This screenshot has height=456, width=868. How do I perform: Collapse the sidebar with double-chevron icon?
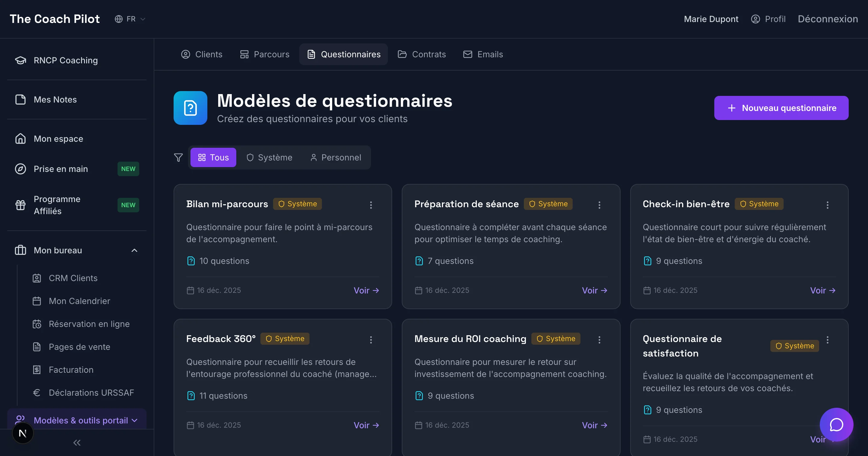[77, 442]
